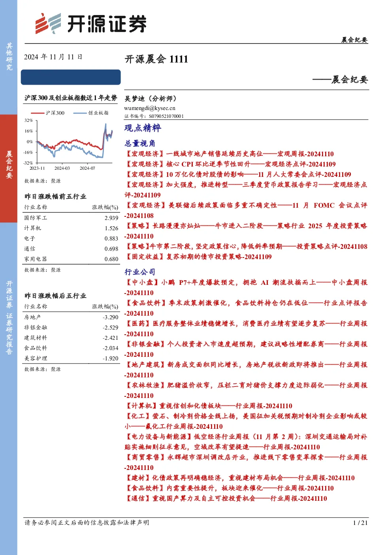Open 永辉超市深圳调改店开业 retail link
This screenshot has height=555, width=392.
tap(246, 462)
